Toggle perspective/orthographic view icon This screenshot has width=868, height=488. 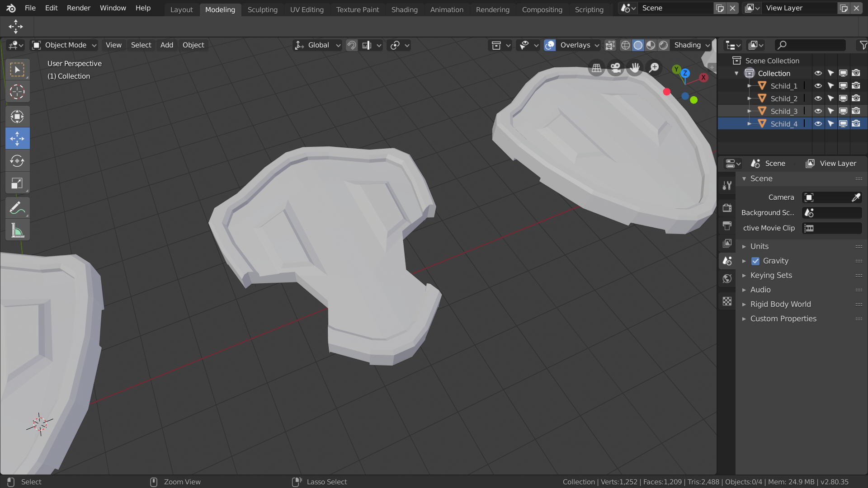tap(597, 68)
